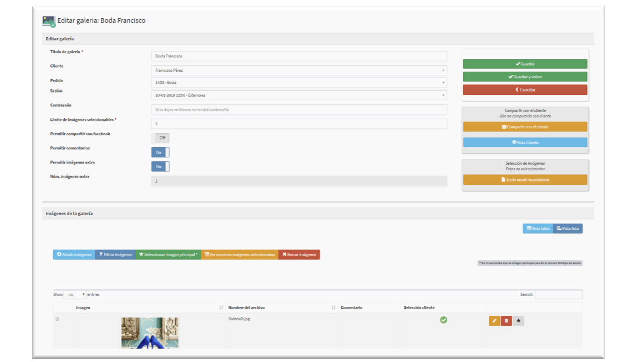Toggle Permitir compartir con facebook switch
The height and width of the screenshot is (362, 644).
[x=160, y=138]
